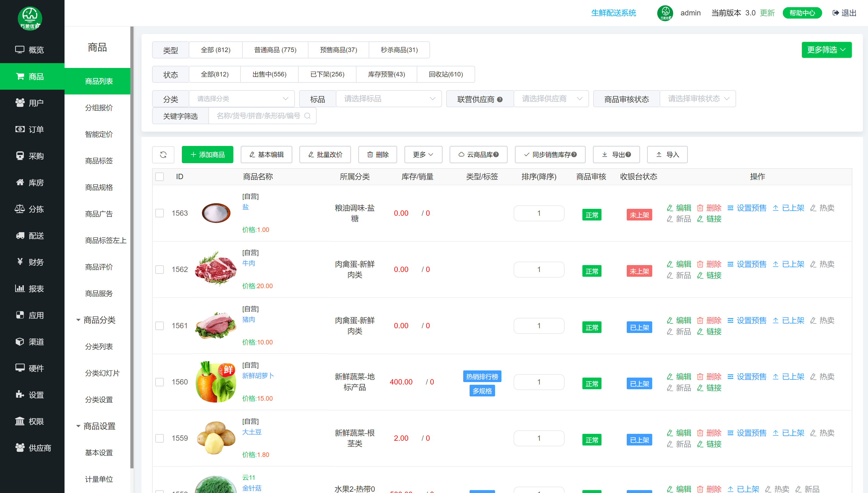Open the 配送 truck sidebar item
Screen dimensions: 868x493
(x=20, y=236)
